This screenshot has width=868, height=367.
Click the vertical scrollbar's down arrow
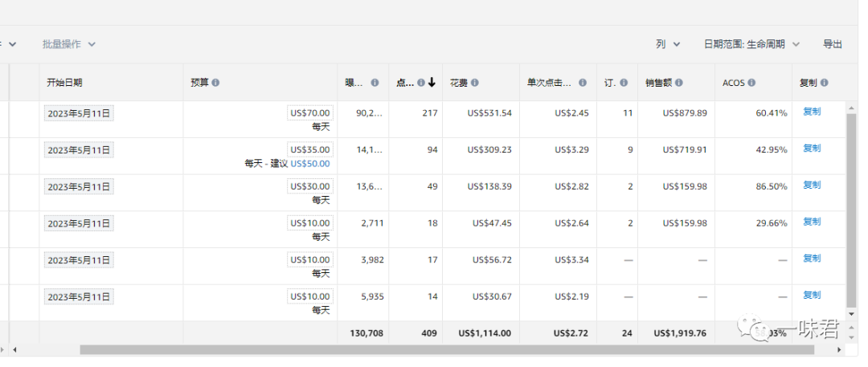tap(852, 314)
